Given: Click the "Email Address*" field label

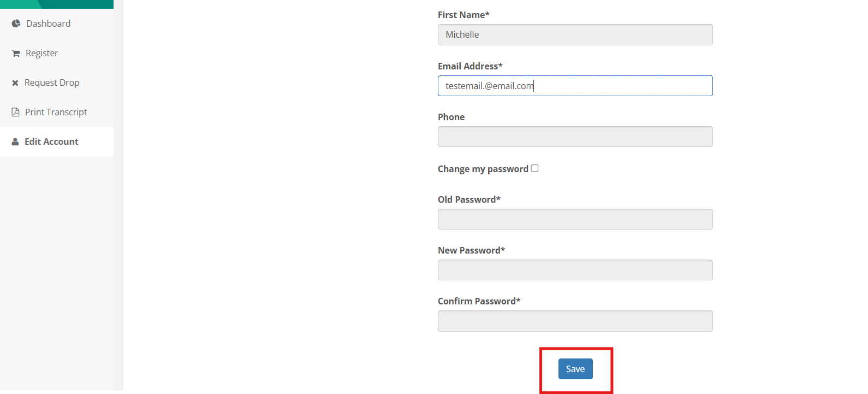Looking at the screenshot, I should pos(469,66).
